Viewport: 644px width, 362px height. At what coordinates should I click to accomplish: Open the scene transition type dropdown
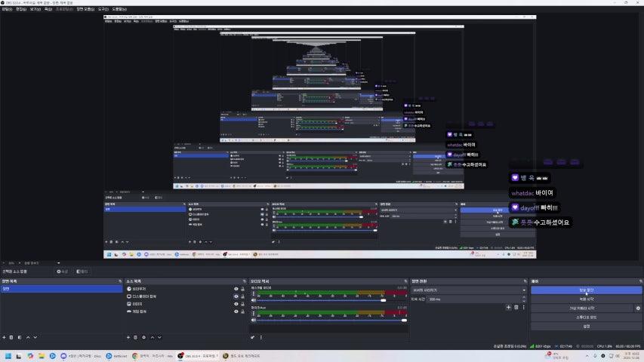[x=469, y=290]
